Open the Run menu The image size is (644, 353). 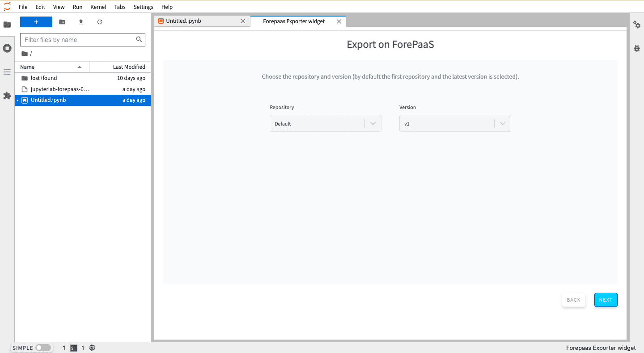point(77,7)
